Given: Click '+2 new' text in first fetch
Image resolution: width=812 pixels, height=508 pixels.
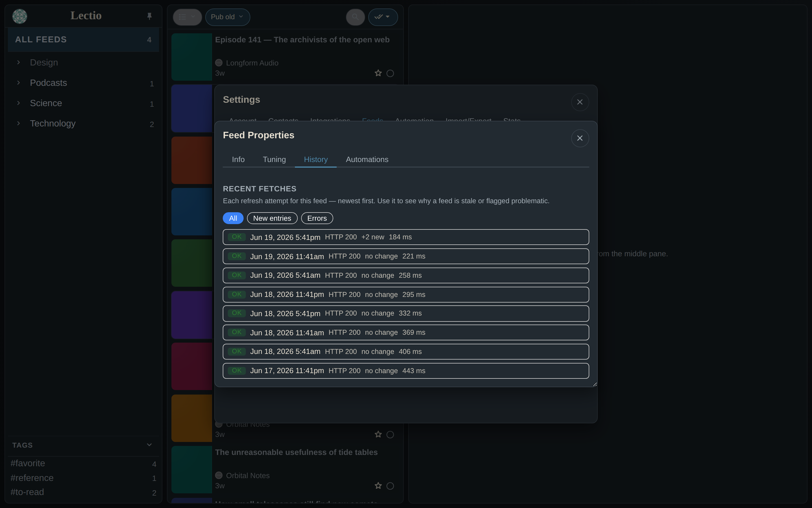Looking at the screenshot, I should 372,237.
